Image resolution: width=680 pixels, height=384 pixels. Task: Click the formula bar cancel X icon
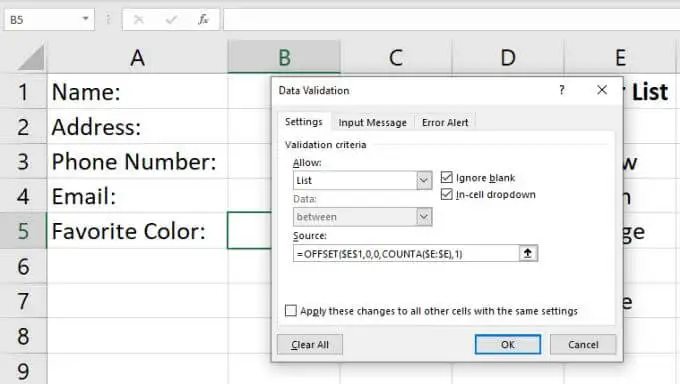coord(139,20)
